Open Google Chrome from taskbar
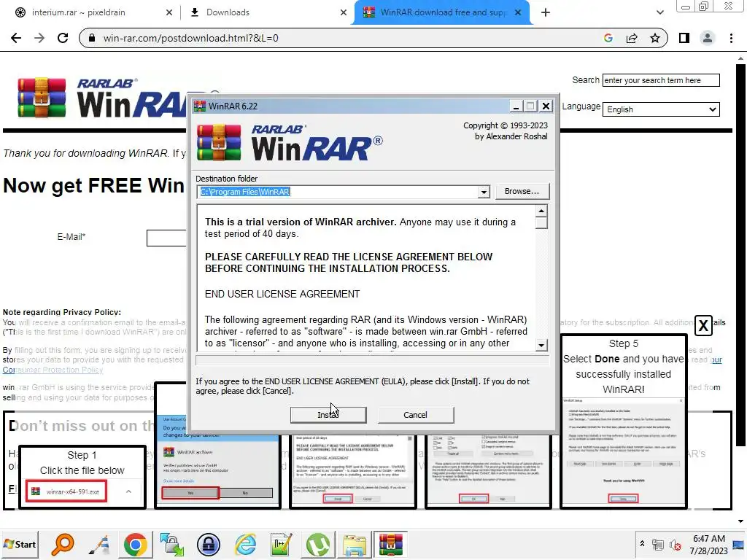The width and height of the screenshot is (747, 560). pos(135,545)
